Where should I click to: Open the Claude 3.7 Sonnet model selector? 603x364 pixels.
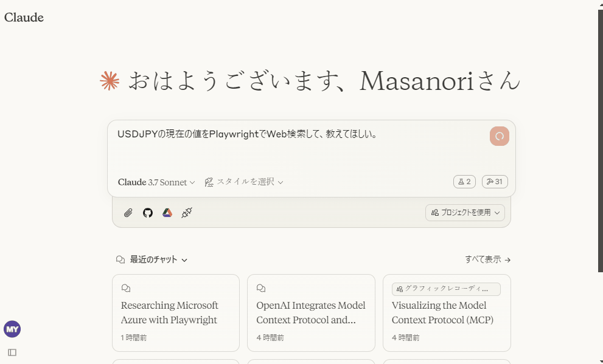(156, 182)
